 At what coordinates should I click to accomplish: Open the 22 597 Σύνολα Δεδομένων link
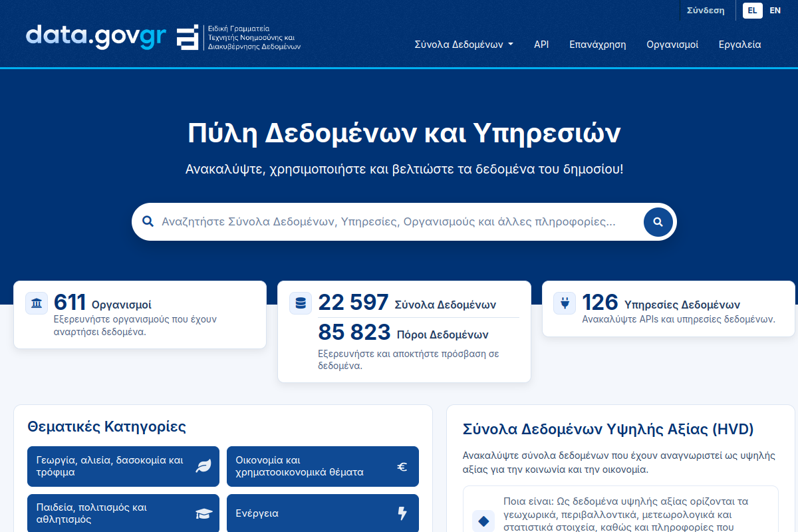pos(407,303)
